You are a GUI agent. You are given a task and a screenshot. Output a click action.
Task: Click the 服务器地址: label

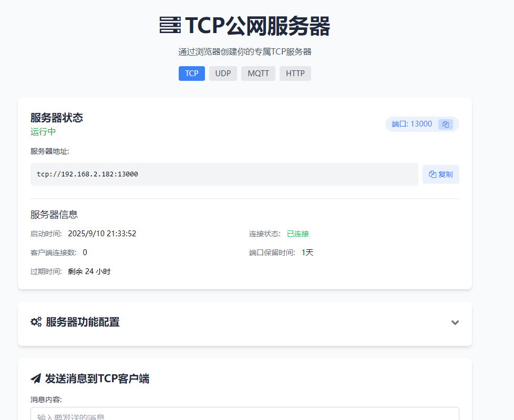click(50, 151)
